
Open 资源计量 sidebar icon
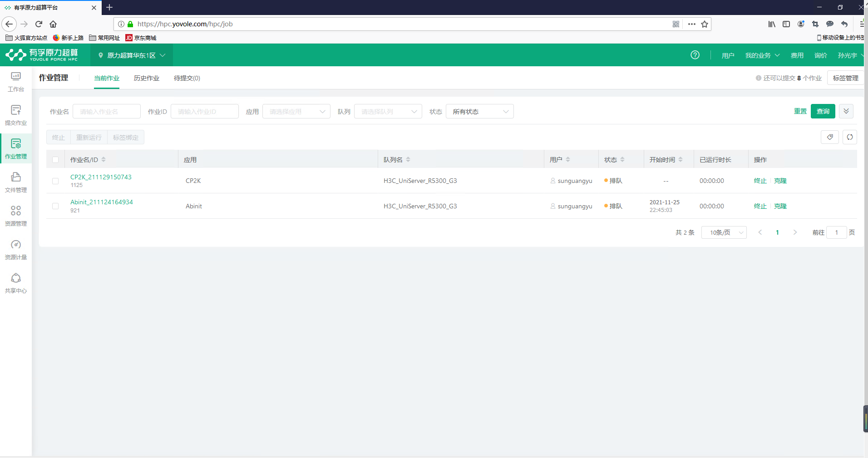point(16,250)
